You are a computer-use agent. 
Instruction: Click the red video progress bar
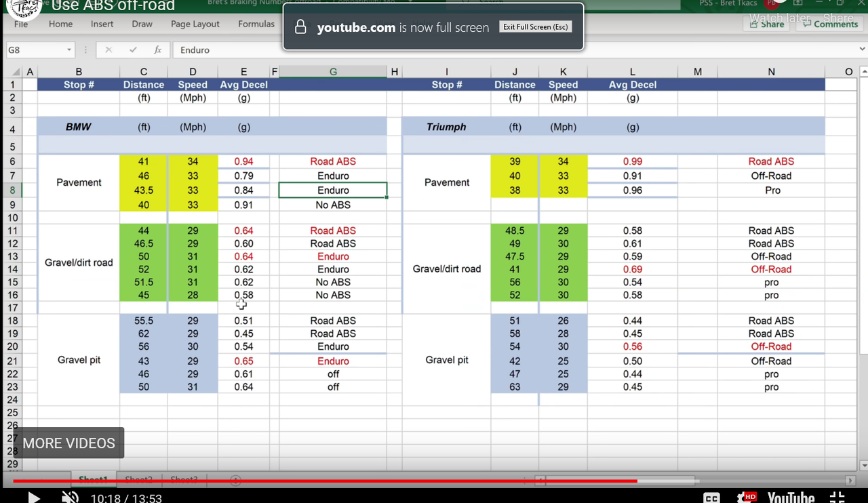[x=325, y=481]
